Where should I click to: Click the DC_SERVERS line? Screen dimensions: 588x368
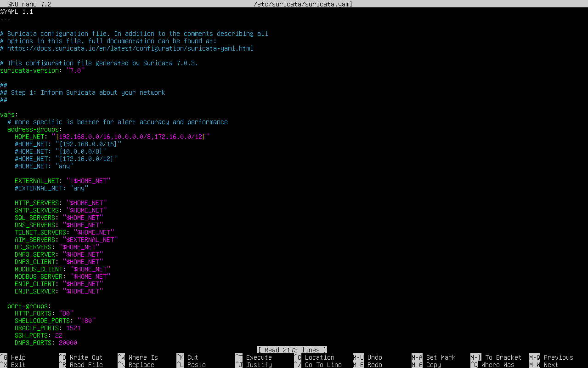click(57, 247)
